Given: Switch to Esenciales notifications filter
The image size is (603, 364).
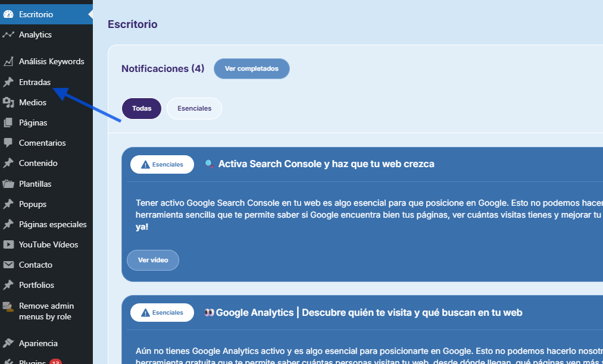Looking at the screenshot, I should pyautogui.click(x=194, y=109).
